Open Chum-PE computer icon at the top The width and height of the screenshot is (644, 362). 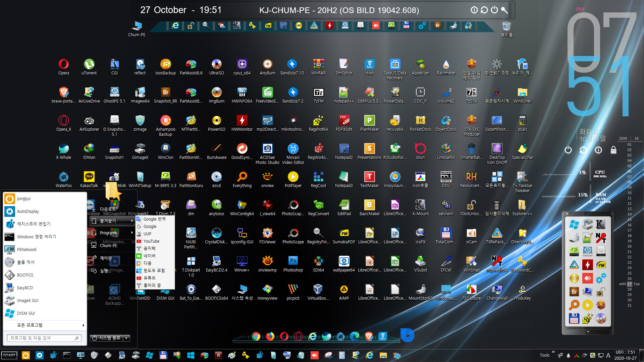(x=137, y=29)
